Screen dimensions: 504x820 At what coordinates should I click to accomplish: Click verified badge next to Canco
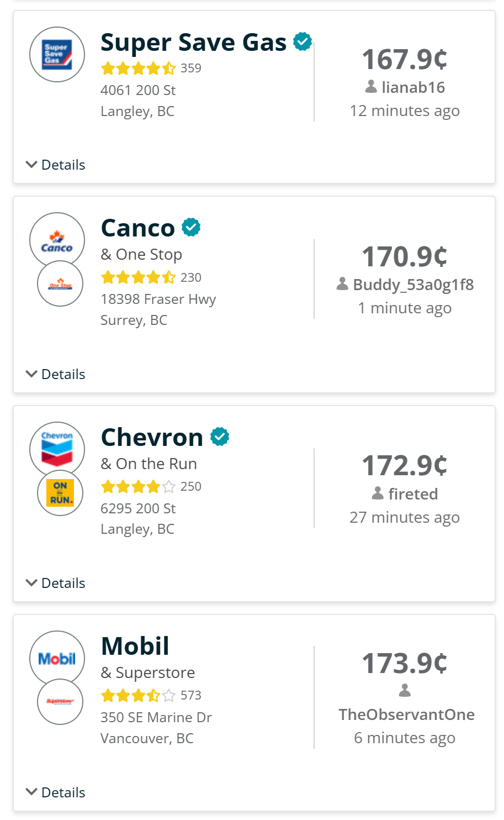point(191,227)
